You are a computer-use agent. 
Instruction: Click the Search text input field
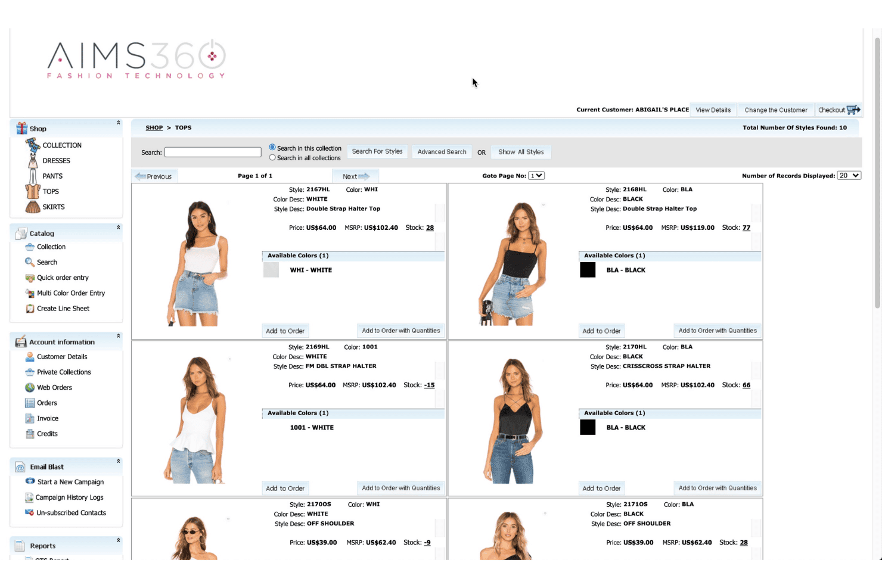[213, 153]
